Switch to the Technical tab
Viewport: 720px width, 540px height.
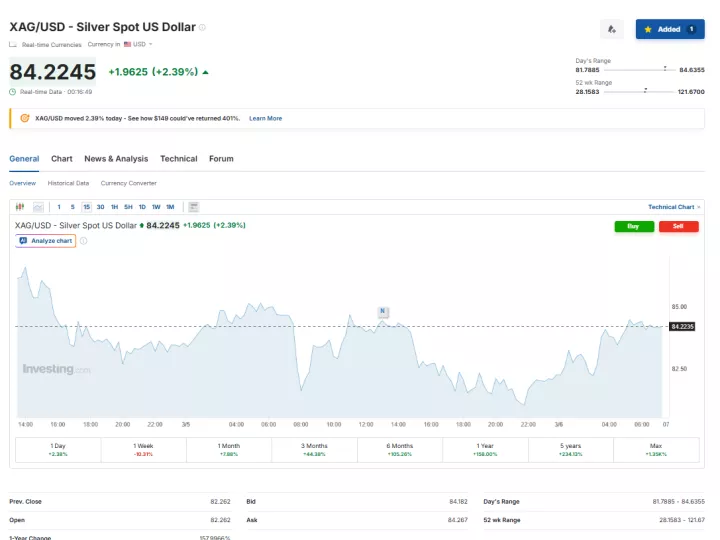(x=178, y=159)
